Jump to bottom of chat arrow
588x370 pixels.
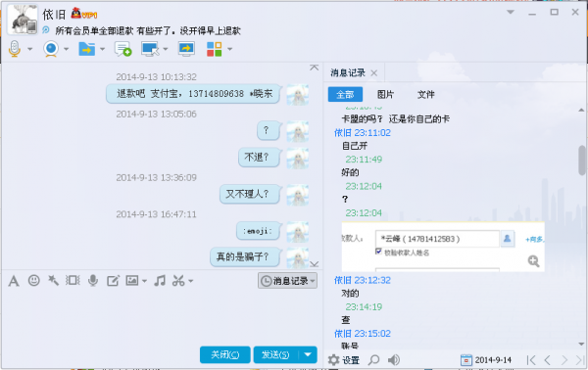coord(315,264)
